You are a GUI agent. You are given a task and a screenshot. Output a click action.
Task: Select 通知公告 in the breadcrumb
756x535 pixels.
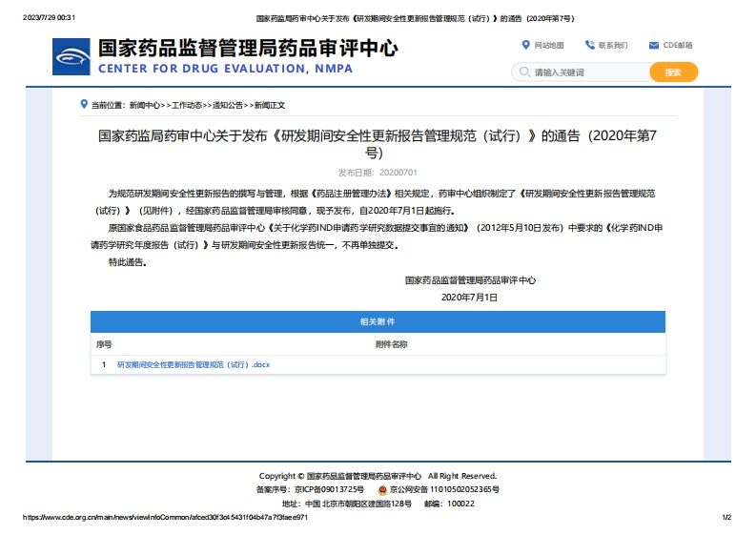click(227, 105)
